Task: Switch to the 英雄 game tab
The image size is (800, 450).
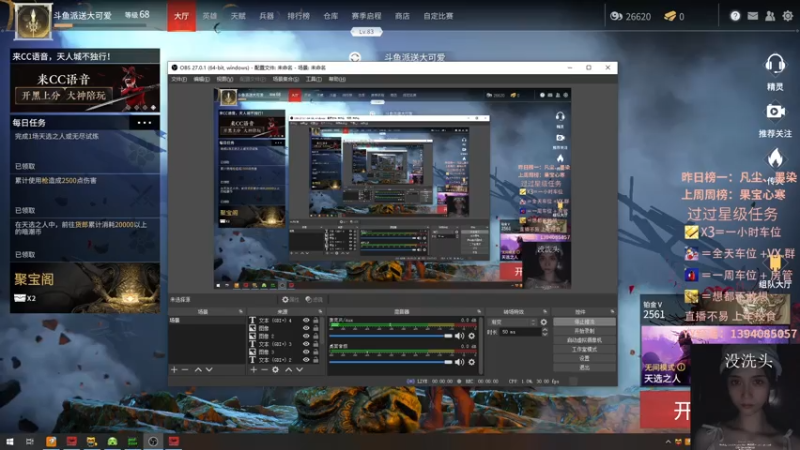Action: [x=210, y=16]
